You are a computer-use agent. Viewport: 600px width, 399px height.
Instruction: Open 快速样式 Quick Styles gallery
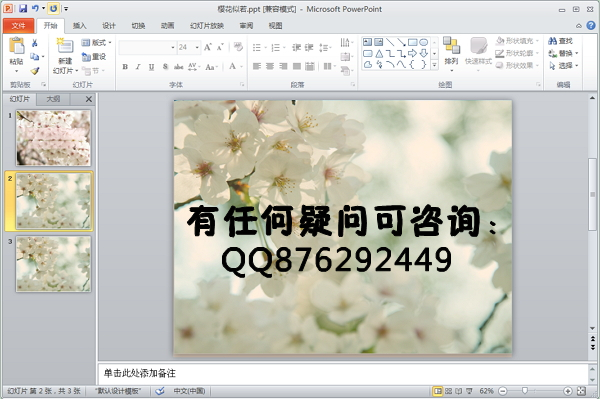pyautogui.click(x=478, y=54)
